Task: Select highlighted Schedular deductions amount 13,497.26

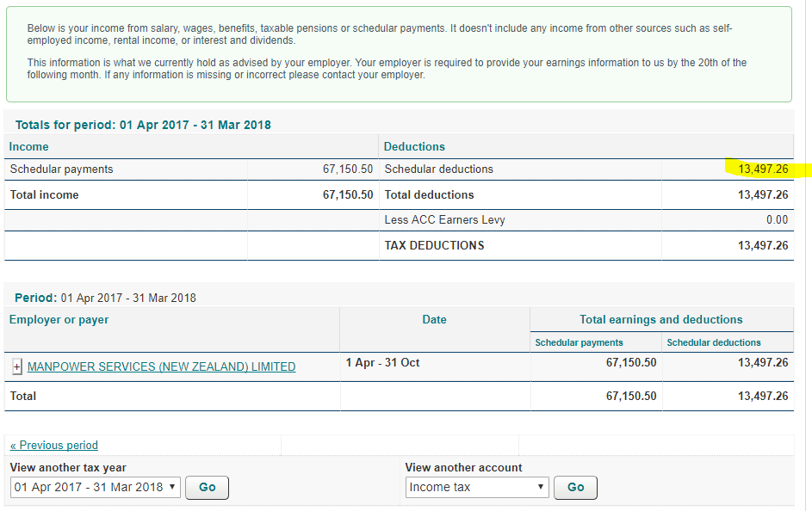Action: point(763,169)
